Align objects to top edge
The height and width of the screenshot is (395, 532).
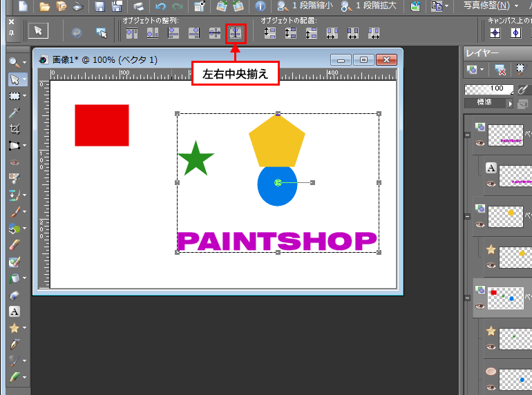(x=132, y=33)
